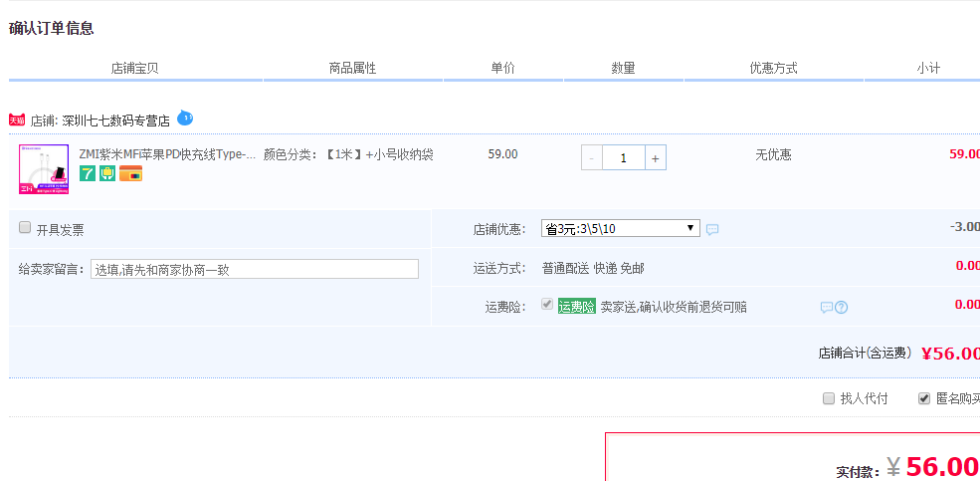Screen dimensions: 980x481
Task: Click the Tmall logo icon beside 店铺
Action: coord(17,120)
